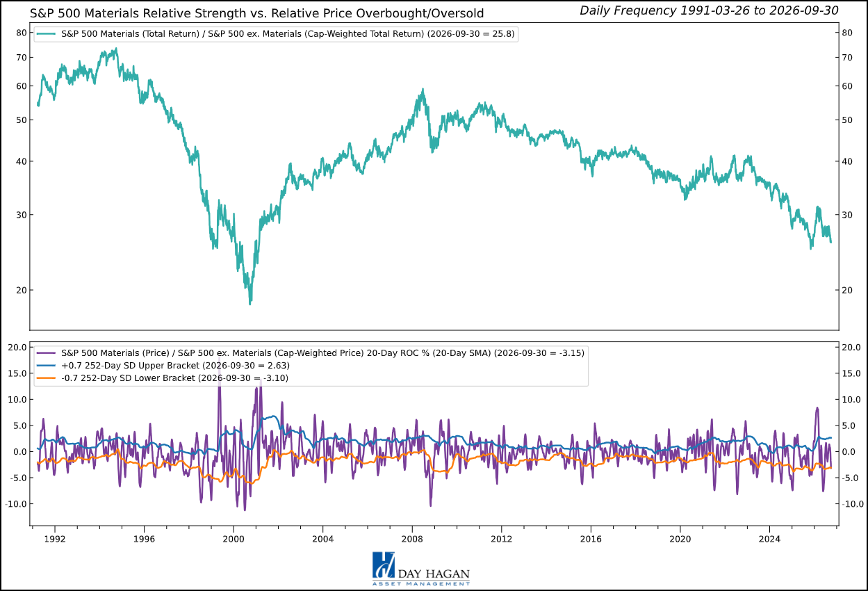Click the 2008 x-axis year label
Viewport: 868px width, 591px height.
point(412,539)
